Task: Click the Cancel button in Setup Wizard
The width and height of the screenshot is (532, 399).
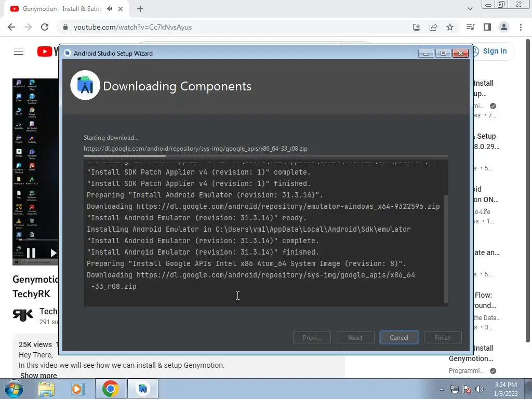Action: point(398,337)
